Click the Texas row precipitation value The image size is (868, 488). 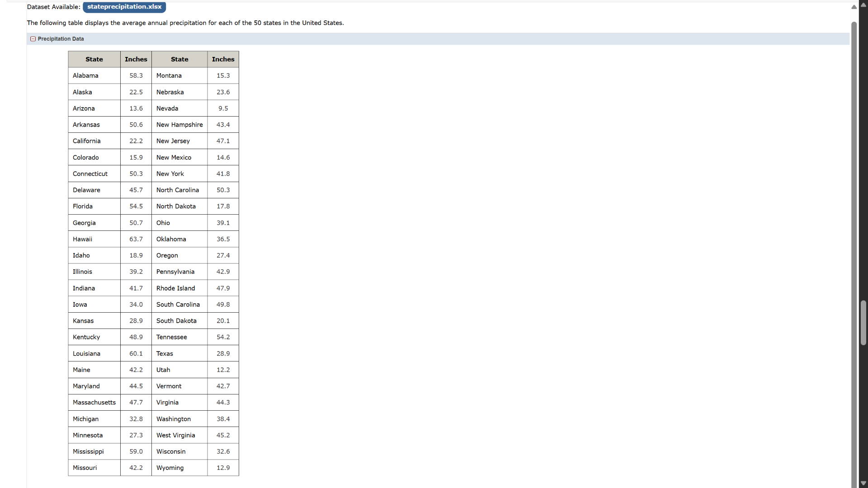(x=223, y=353)
